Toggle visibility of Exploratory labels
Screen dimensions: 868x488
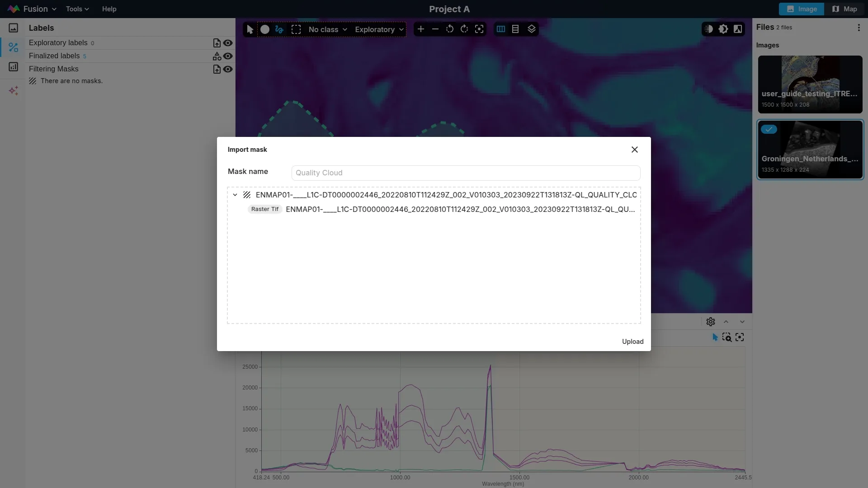[x=228, y=43]
